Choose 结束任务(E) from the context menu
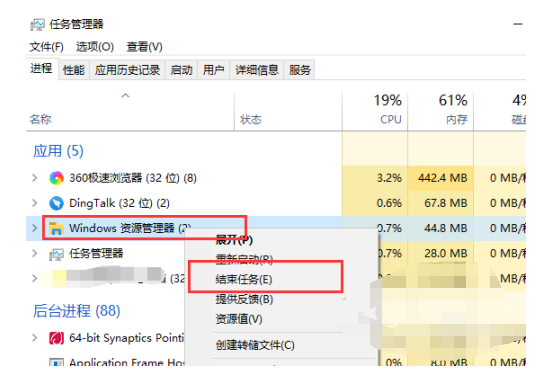The image size is (552, 382). (244, 280)
